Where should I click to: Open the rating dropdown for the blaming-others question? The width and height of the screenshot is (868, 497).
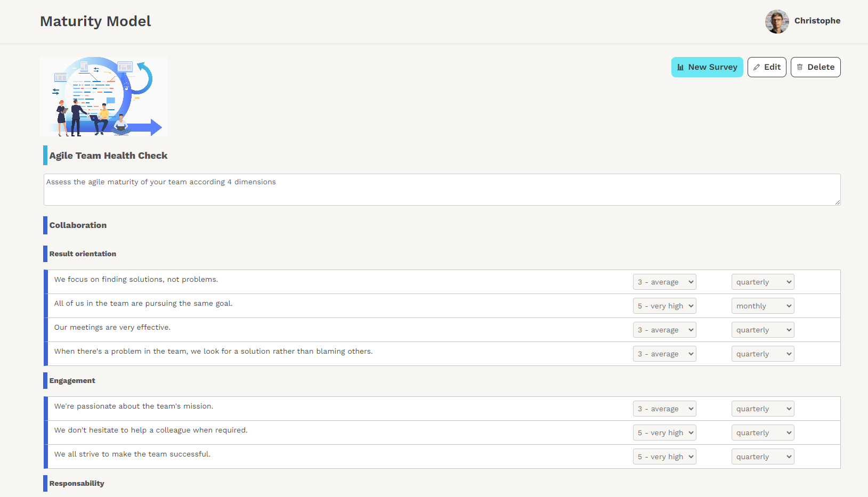click(664, 353)
